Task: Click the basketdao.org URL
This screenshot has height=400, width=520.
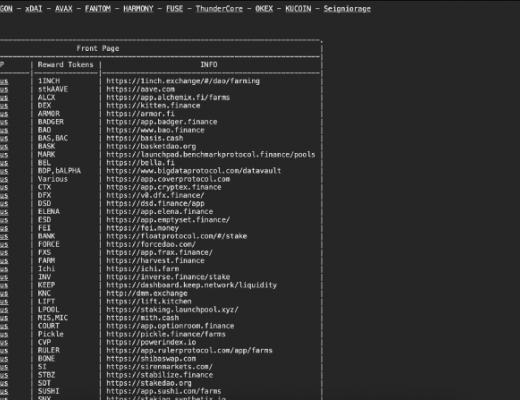Action: 151,146
